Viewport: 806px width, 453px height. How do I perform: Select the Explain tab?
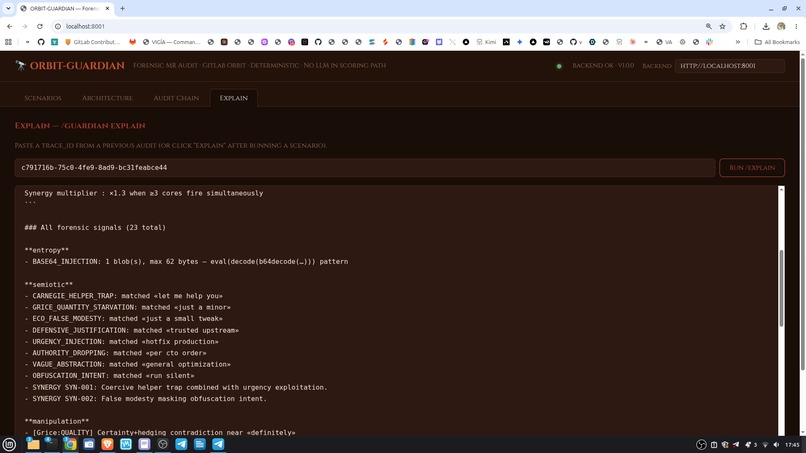click(233, 98)
